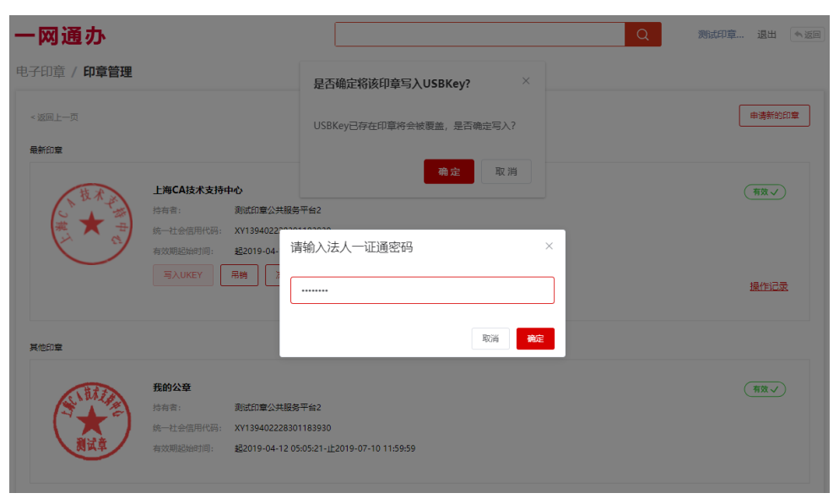The width and height of the screenshot is (839, 504).
Task: Go to 电子印章 in the breadcrumb
Action: click(x=41, y=72)
